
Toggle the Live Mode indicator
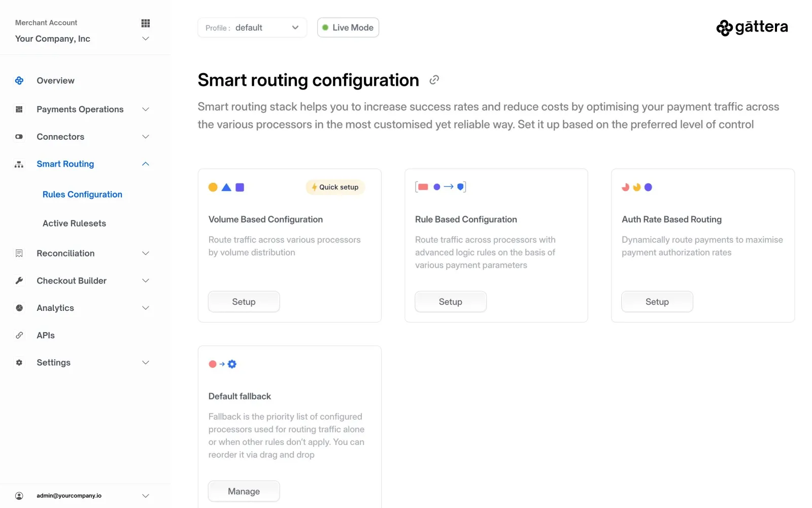coord(348,27)
